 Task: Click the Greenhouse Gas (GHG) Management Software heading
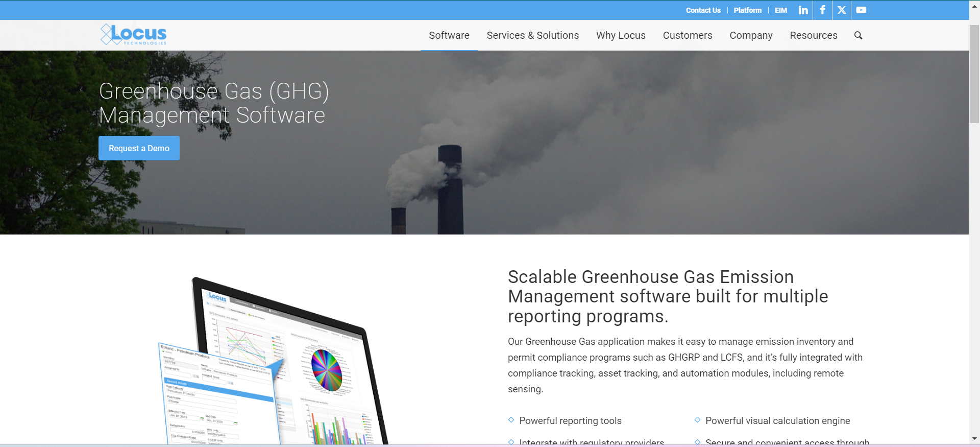pos(214,103)
